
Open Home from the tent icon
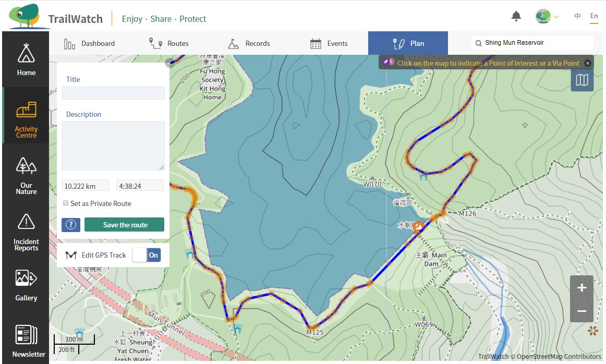click(26, 59)
